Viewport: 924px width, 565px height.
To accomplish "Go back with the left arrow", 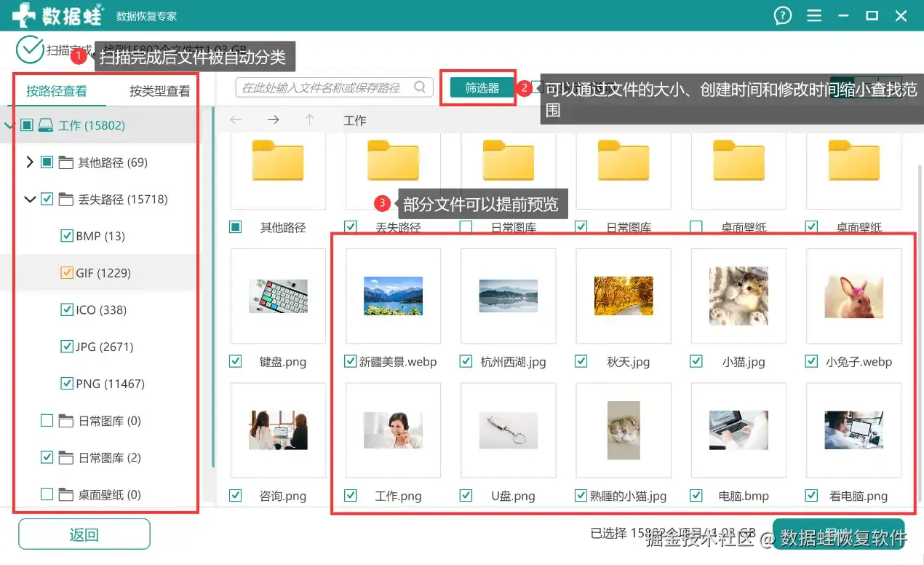I will [x=236, y=120].
